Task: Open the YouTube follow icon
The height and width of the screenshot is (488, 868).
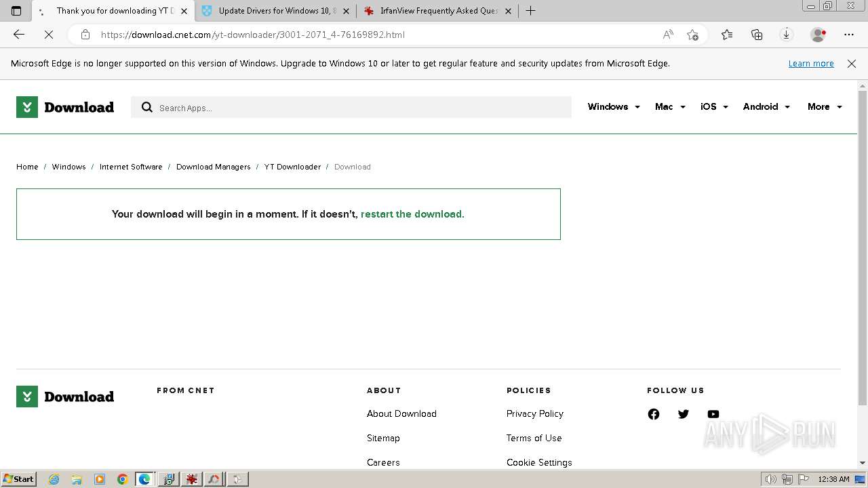Action: (x=713, y=414)
